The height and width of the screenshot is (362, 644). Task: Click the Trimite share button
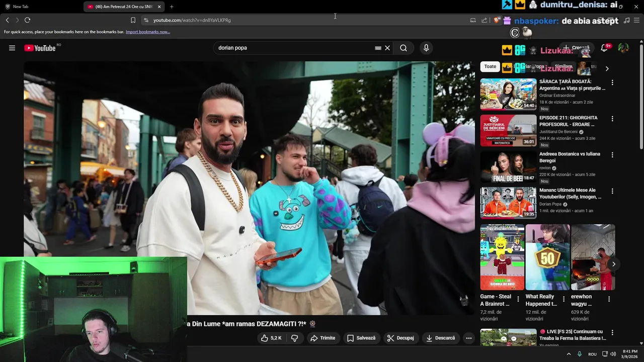coord(323,338)
